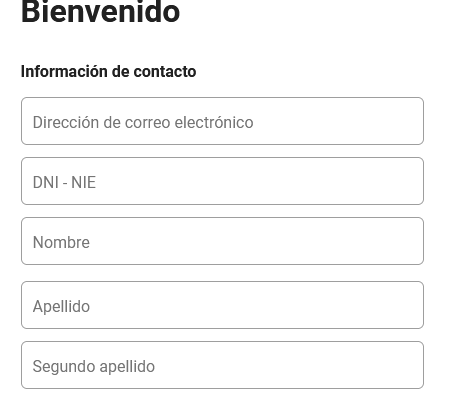The width and height of the screenshot is (454, 400).
Task: Click the 'Nombre' placeholder text
Action: click(61, 242)
